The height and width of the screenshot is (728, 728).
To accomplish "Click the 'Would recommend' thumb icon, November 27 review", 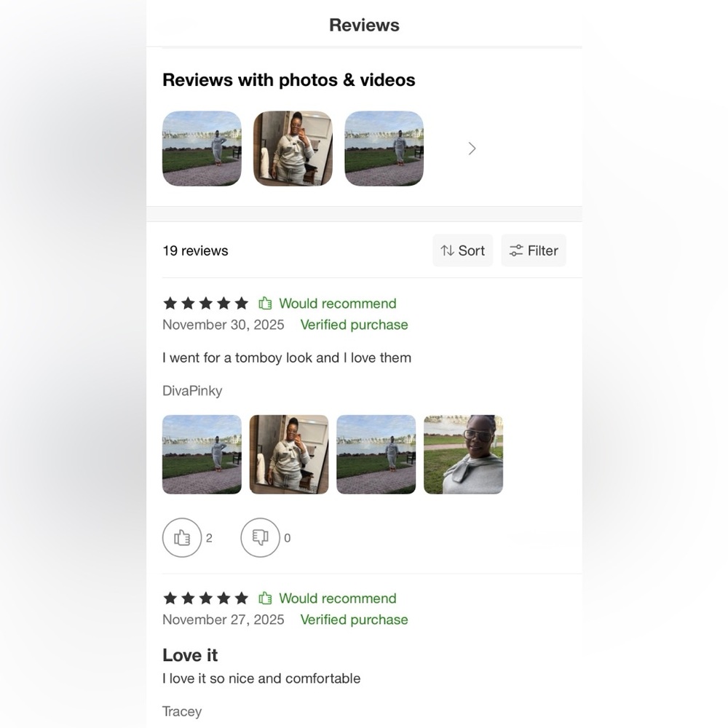I will 265,598.
